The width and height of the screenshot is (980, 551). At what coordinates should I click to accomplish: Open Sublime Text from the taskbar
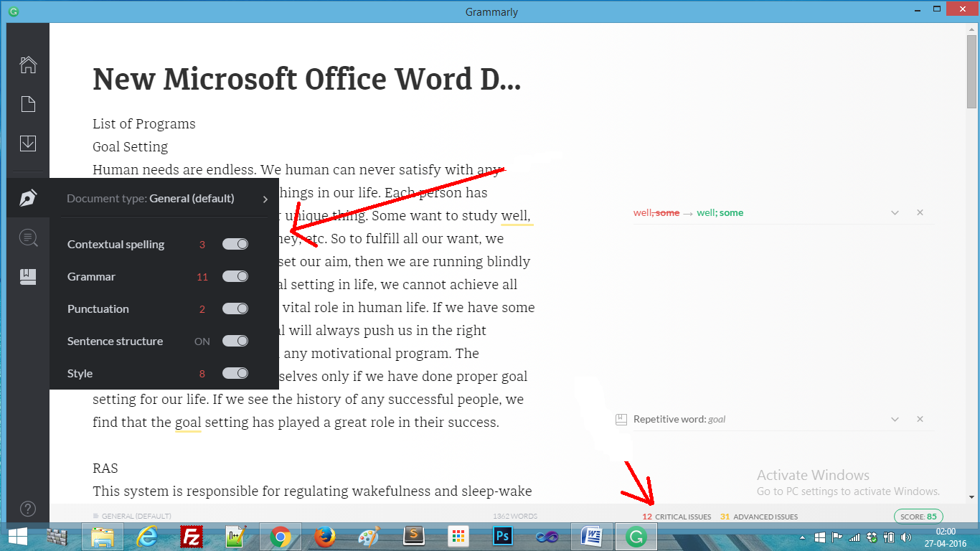(x=413, y=537)
